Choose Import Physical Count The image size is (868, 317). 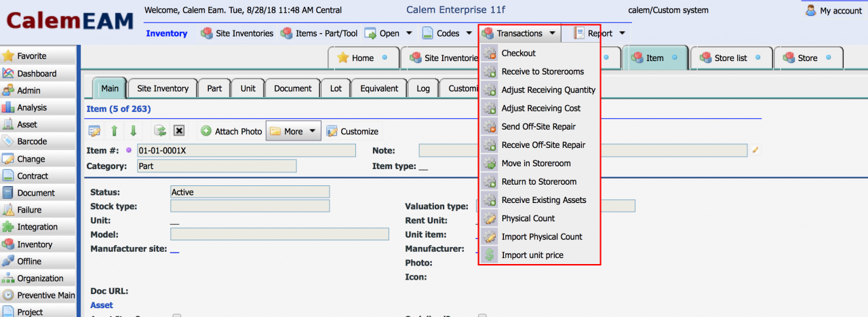[539, 236]
